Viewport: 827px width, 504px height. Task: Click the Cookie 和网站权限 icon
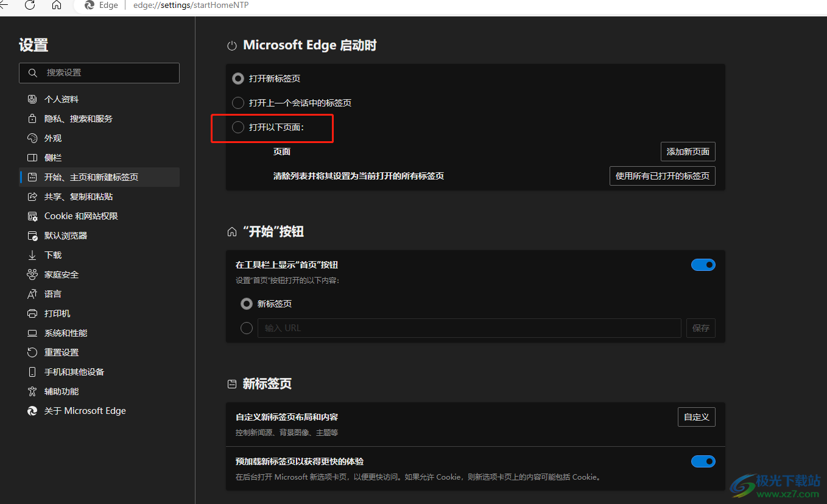point(32,216)
